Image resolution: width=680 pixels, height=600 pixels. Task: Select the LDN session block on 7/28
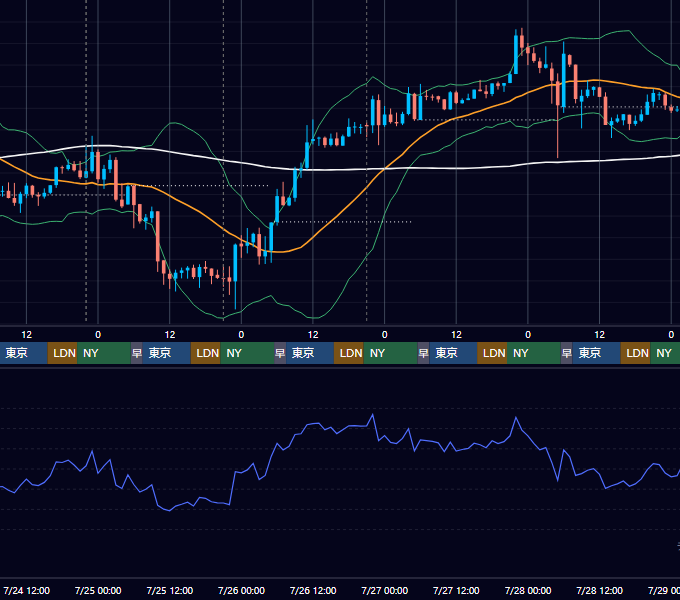pyautogui.click(x=635, y=353)
